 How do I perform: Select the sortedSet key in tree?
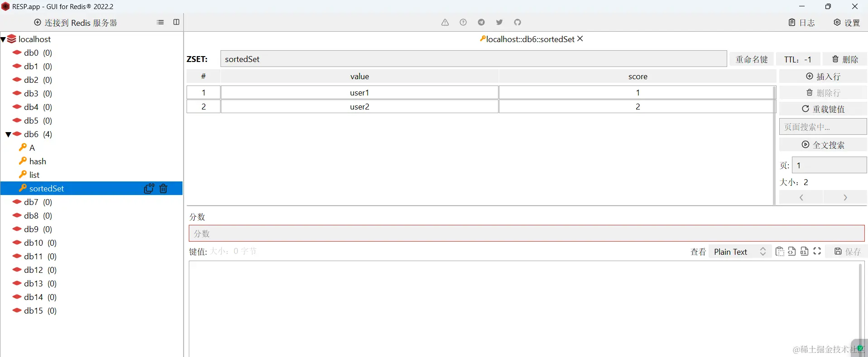[91, 189]
